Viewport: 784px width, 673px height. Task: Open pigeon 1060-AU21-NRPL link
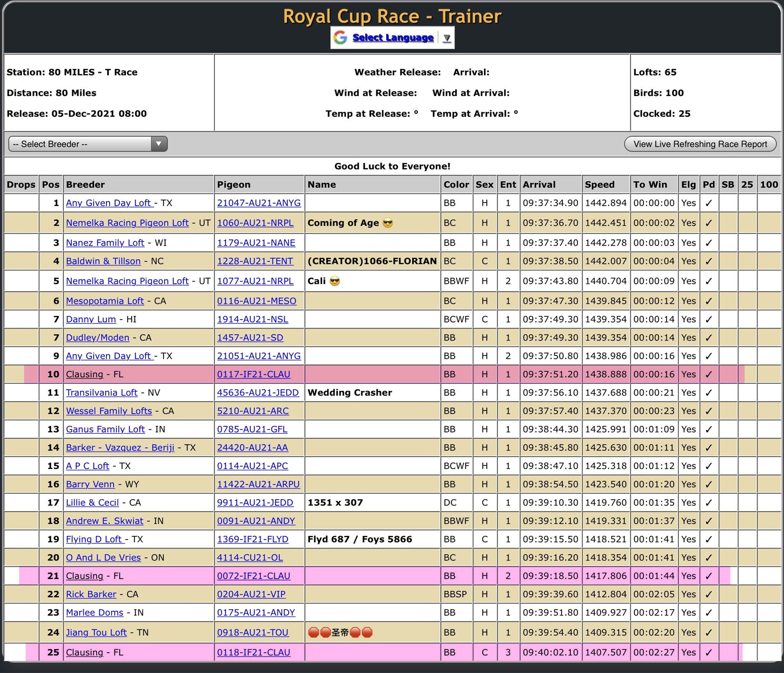255,223
